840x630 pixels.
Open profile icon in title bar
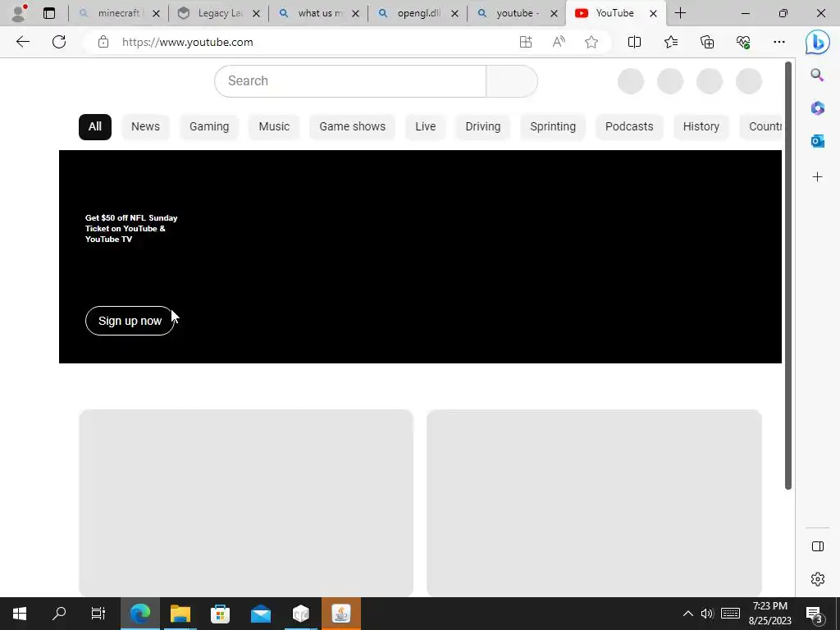tap(19, 13)
